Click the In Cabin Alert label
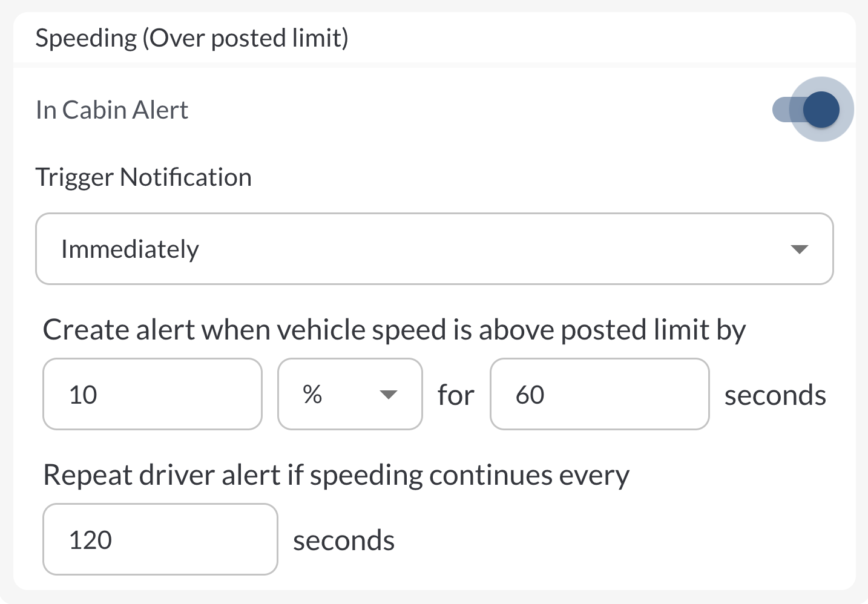868x604 pixels. [x=112, y=110]
